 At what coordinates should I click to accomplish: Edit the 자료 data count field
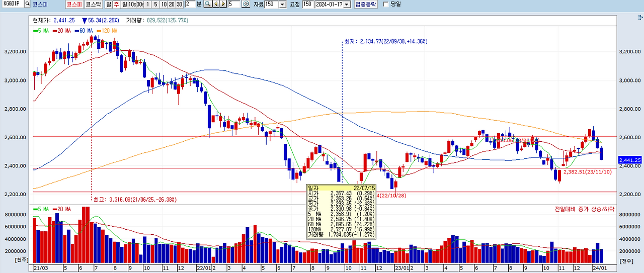pos(271,4)
